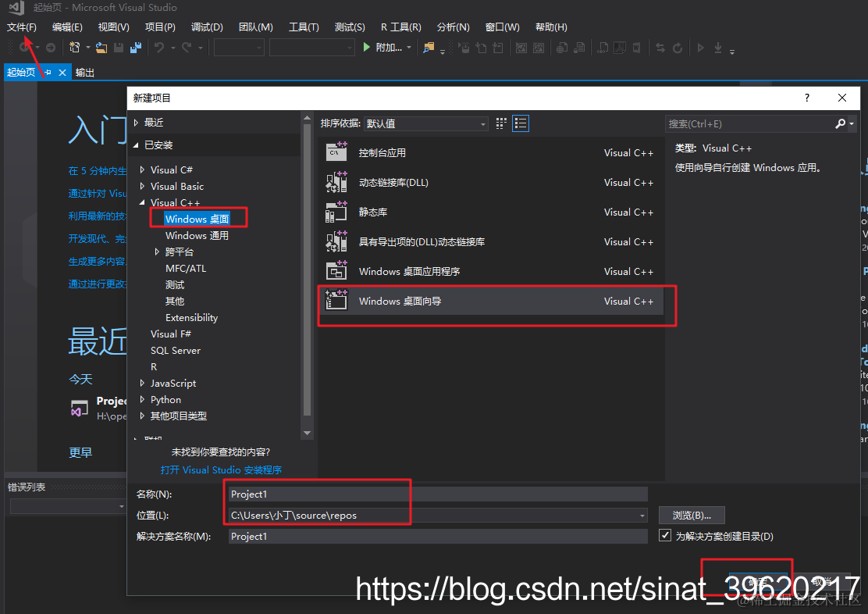
Task: Click the category tree scrollbar up arrow
Action: tap(308, 118)
